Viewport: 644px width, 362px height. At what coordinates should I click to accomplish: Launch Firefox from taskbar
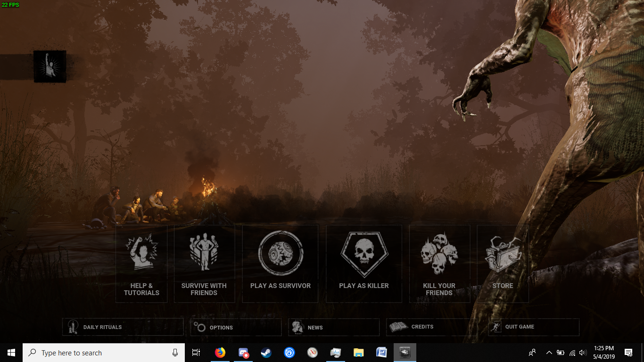point(220,353)
